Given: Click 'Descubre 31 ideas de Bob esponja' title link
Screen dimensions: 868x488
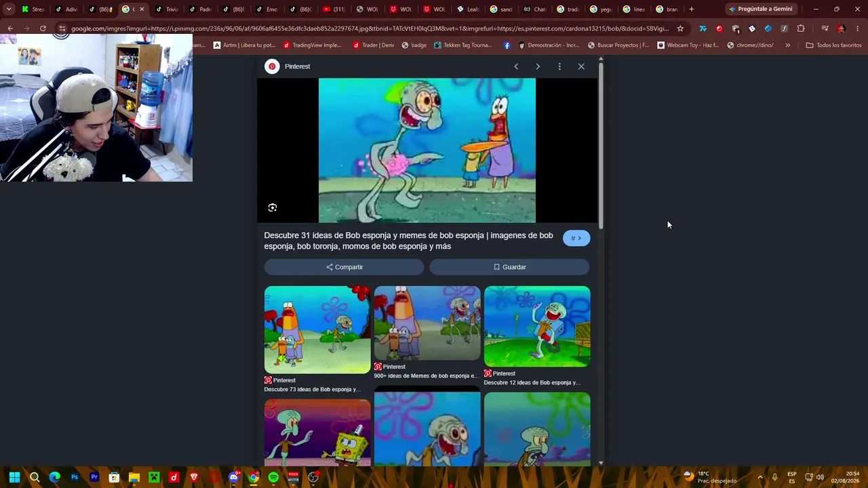Looking at the screenshot, I should [408, 241].
